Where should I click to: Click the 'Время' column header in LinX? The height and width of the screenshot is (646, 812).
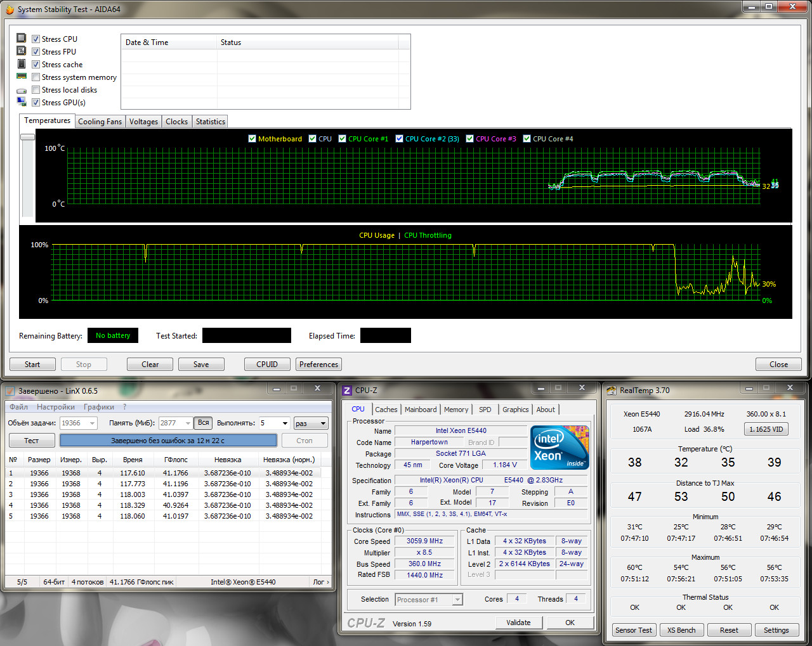(x=133, y=460)
